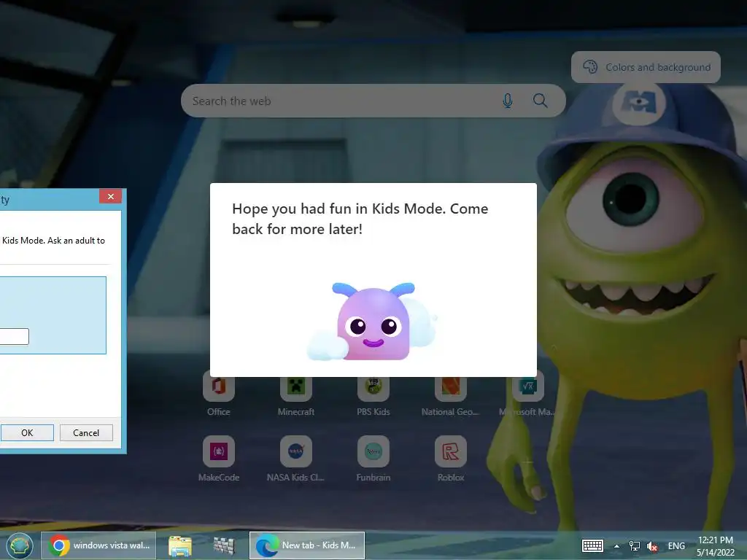This screenshot has height=560, width=747.
Task: Click the Search the web field
Action: coord(373,101)
